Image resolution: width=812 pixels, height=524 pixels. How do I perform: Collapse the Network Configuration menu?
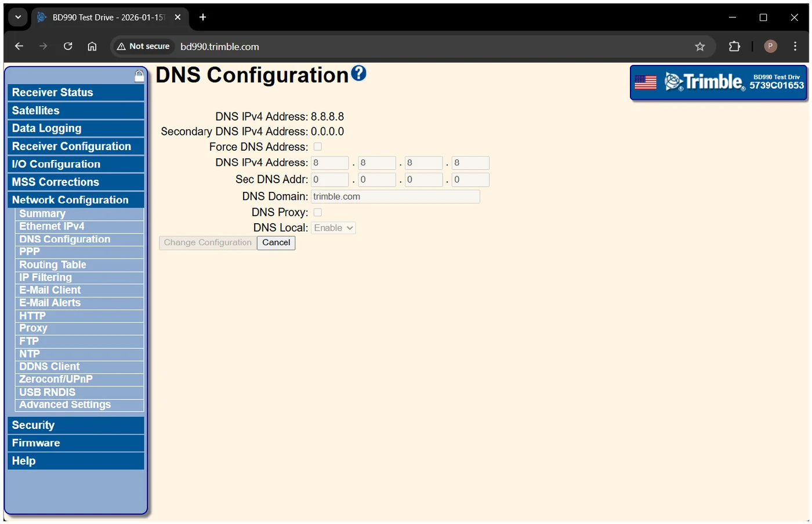coord(76,200)
